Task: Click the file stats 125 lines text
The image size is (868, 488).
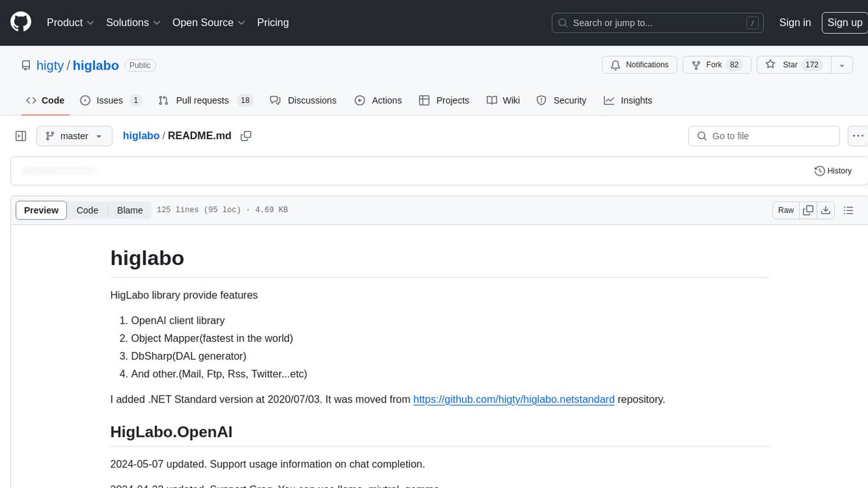Action: 222,210
